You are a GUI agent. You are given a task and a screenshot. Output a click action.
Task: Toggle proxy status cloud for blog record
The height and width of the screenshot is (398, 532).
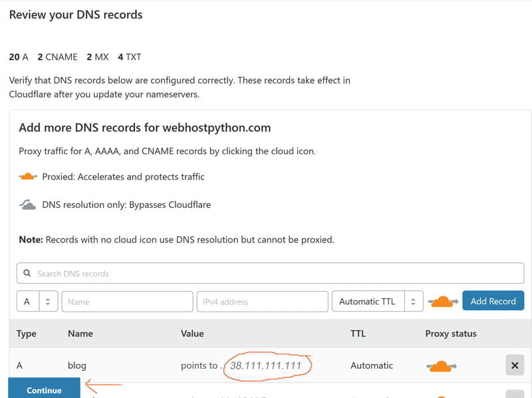click(441, 366)
